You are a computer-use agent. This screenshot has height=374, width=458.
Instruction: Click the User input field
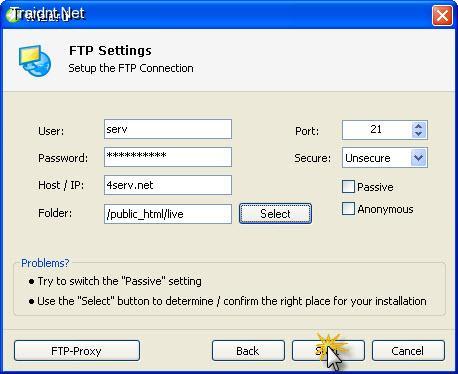coord(168,129)
